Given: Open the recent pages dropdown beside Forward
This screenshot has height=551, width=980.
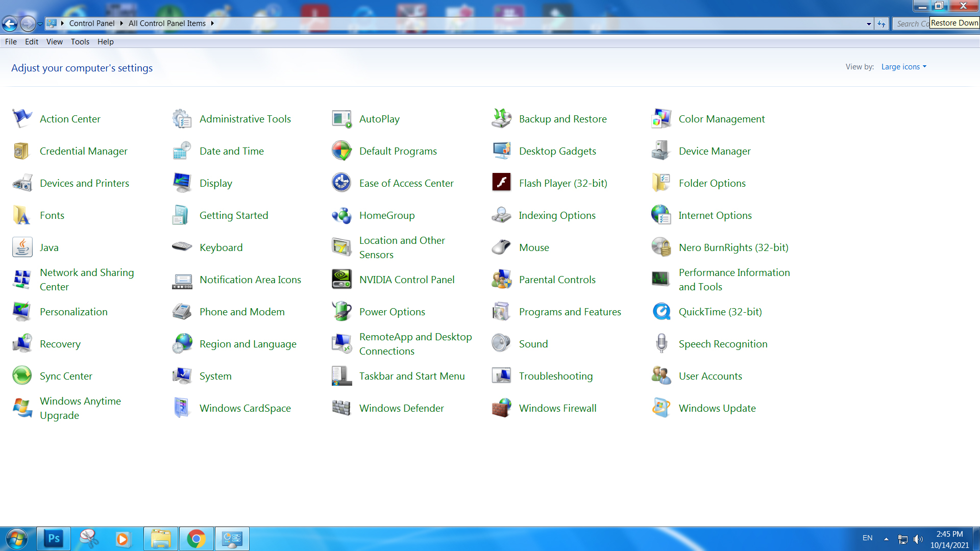Looking at the screenshot, I should [40, 24].
